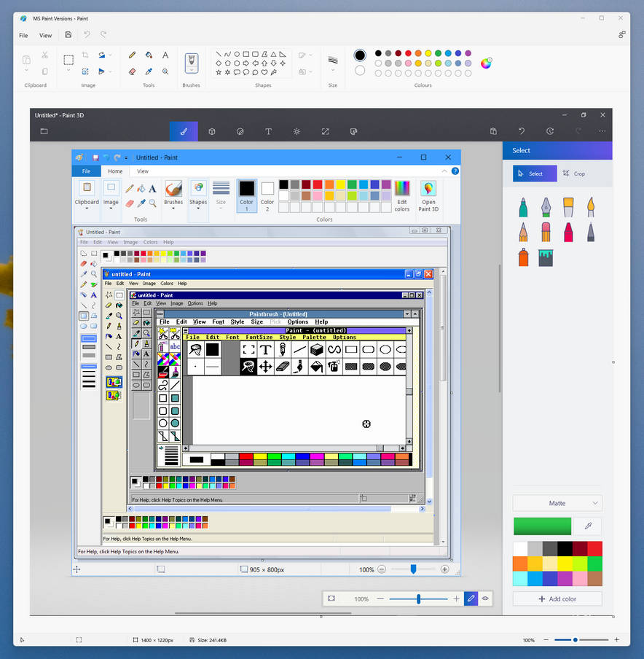Select the Brushes tab in Paint 3D

(x=184, y=131)
